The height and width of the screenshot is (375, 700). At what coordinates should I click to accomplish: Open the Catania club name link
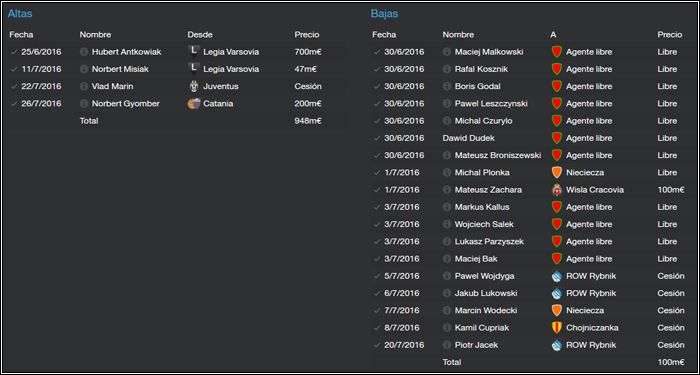[218, 104]
